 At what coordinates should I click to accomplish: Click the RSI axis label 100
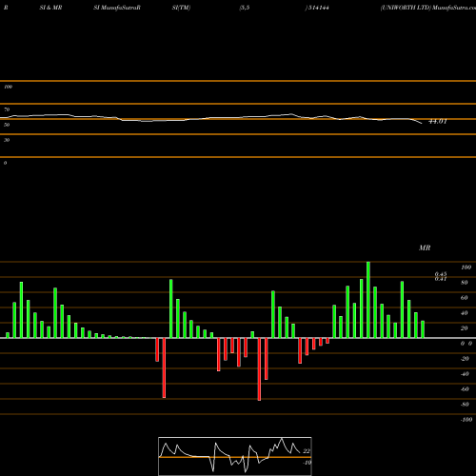click(8, 87)
